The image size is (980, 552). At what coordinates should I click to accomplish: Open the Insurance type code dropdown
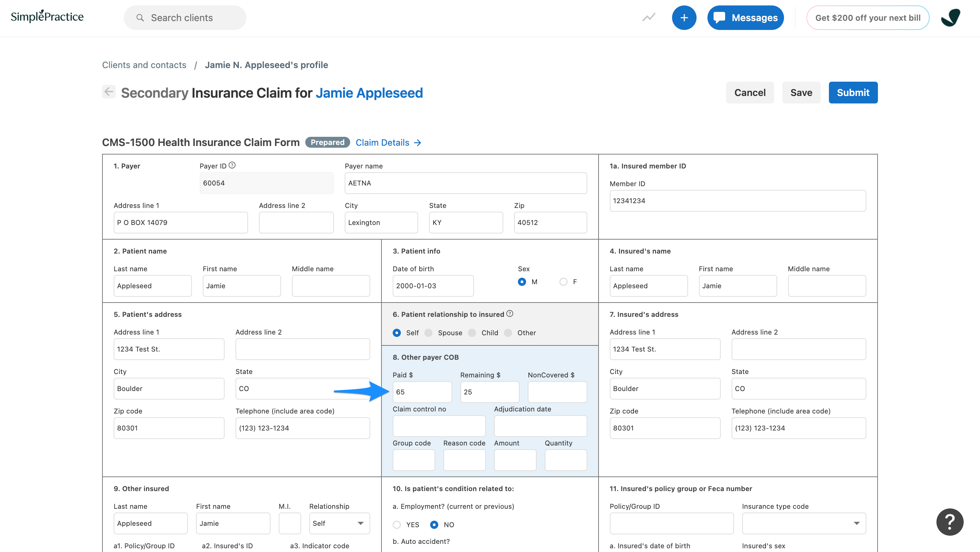804,523
